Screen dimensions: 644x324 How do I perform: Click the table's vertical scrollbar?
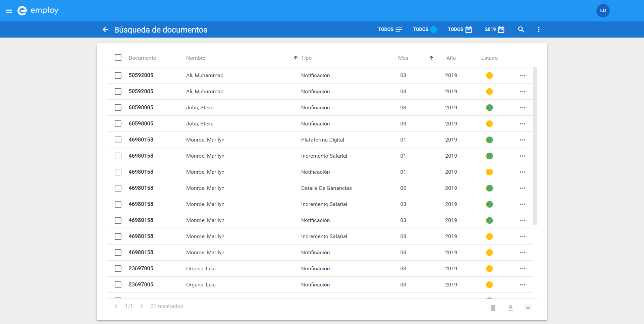click(x=535, y=146)
